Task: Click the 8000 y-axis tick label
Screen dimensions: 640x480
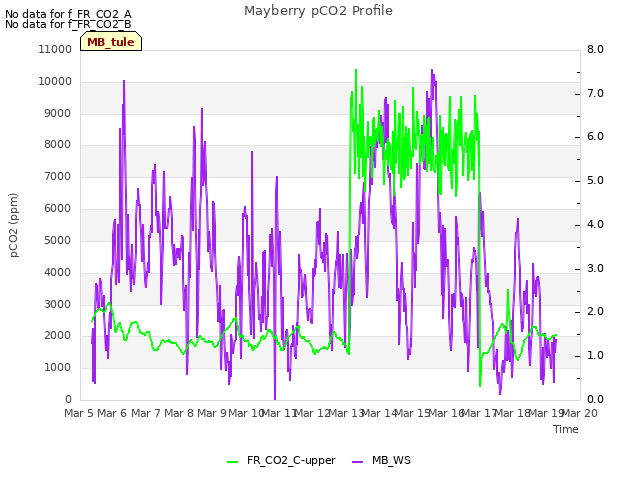Action: (58, 144)
